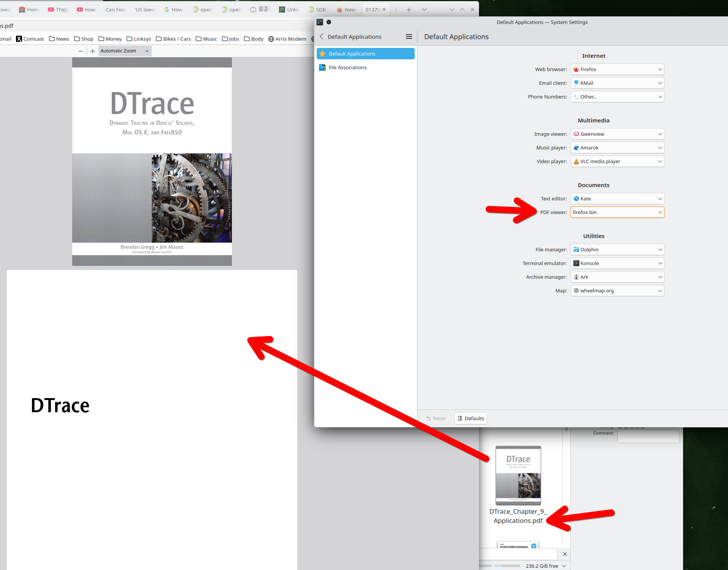Viewport: 728px width, 570px height.
Task: Open the Web browser combo box
Action: pyautogui.click(x=617, y=70)
